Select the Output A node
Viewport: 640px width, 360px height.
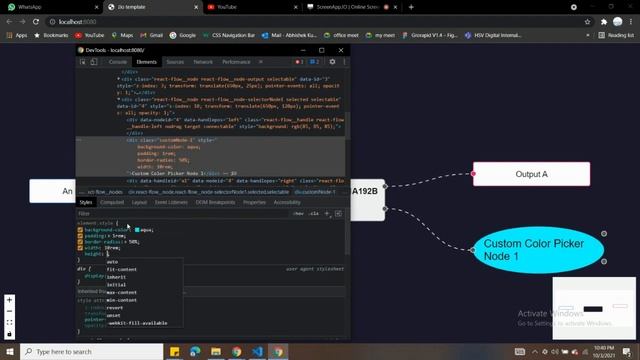pyautogui.click(x=531, y=174)
